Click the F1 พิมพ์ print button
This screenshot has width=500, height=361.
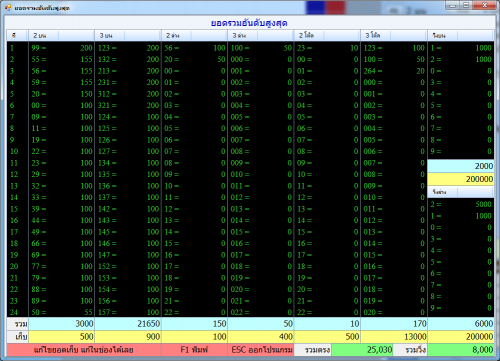coord(194,350)
